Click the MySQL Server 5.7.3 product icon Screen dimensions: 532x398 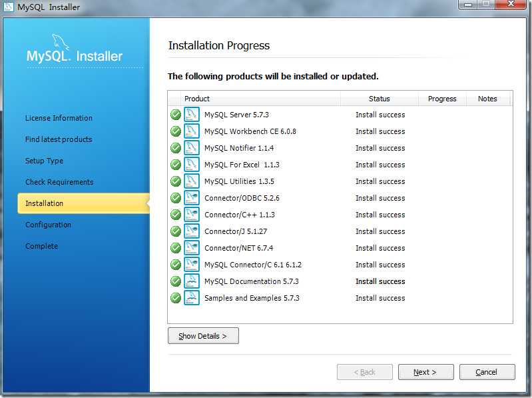pyautogui.click(x=191, y=115)
